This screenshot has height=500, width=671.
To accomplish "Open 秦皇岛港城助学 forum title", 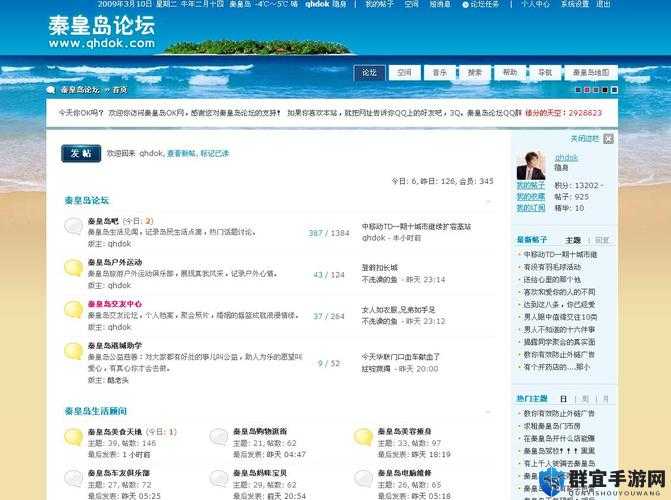I will (x=115, y=345).
